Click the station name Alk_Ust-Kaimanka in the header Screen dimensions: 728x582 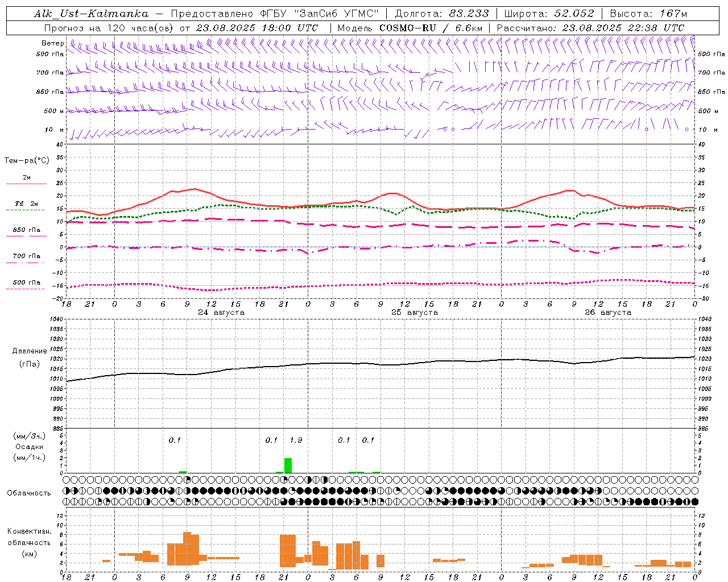(x=91, y=14)
